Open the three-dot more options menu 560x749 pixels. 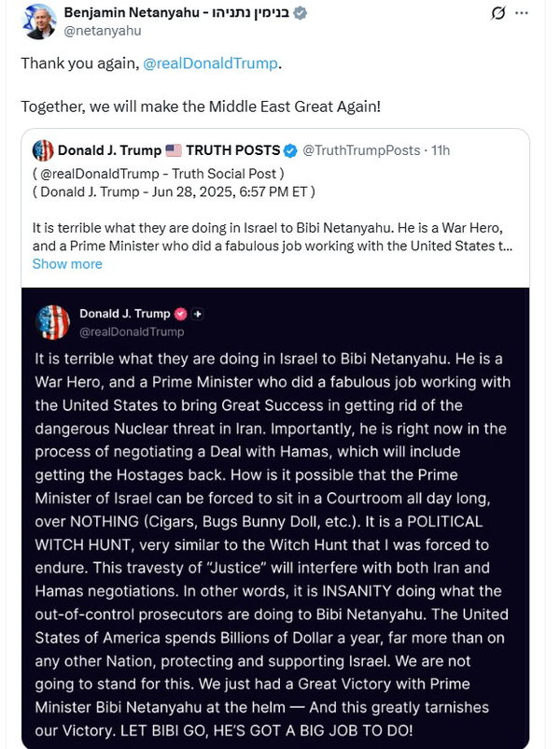532,14
